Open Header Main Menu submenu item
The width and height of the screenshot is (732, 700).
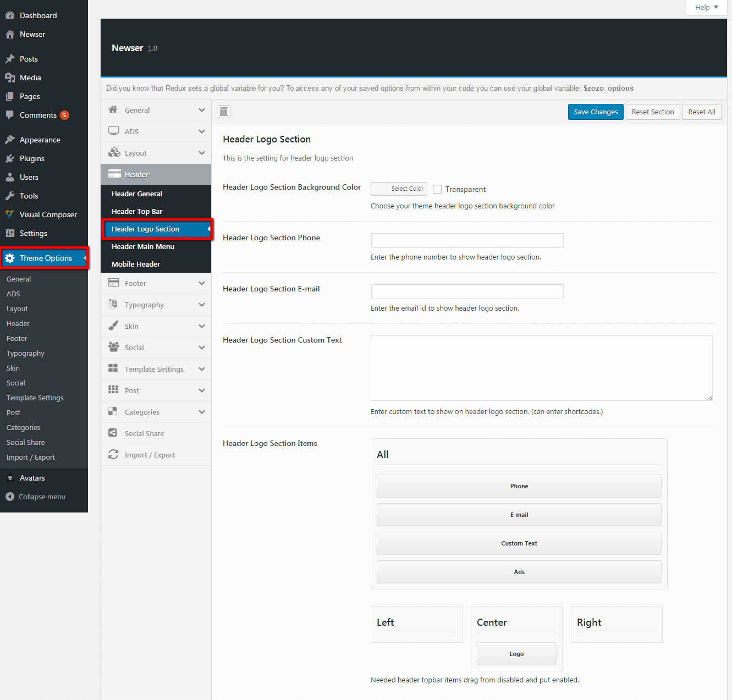click(x=143, y=246)
